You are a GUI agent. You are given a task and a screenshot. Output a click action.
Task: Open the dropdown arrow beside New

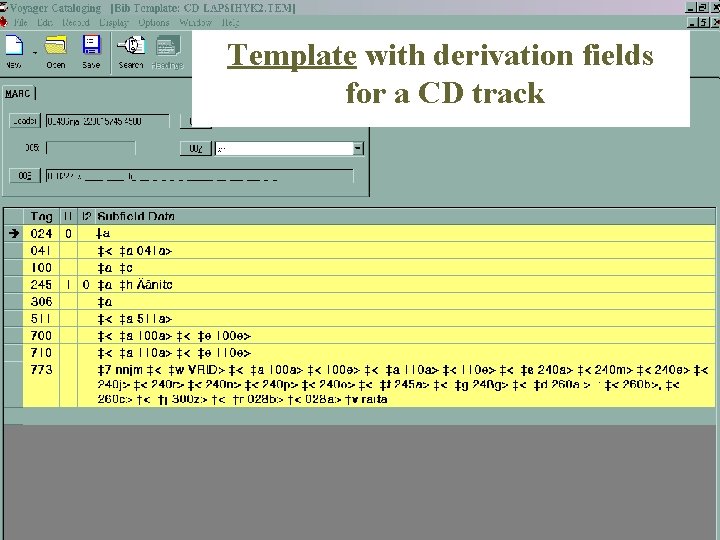[35, 53]
